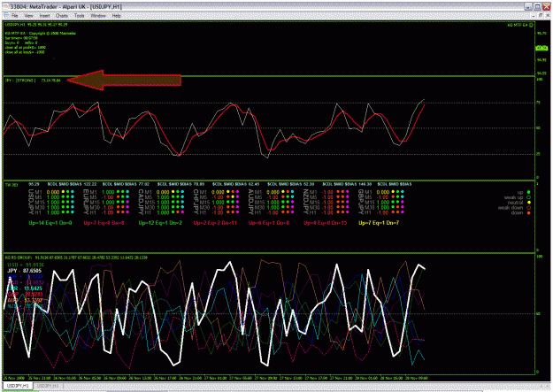Click the green USD strength value label

tap(26, 265)
